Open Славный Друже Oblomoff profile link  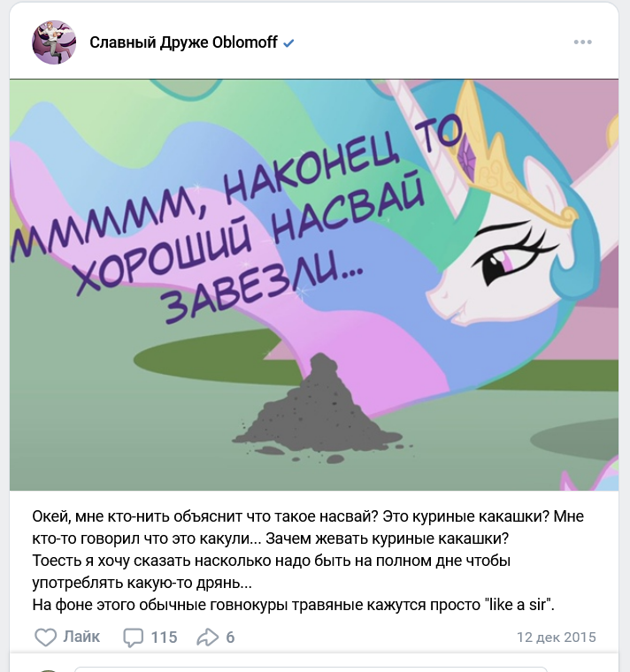[183, 42]
